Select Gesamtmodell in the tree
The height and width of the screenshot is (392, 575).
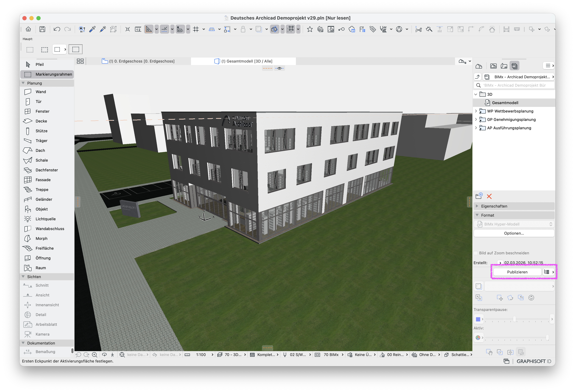514,103
